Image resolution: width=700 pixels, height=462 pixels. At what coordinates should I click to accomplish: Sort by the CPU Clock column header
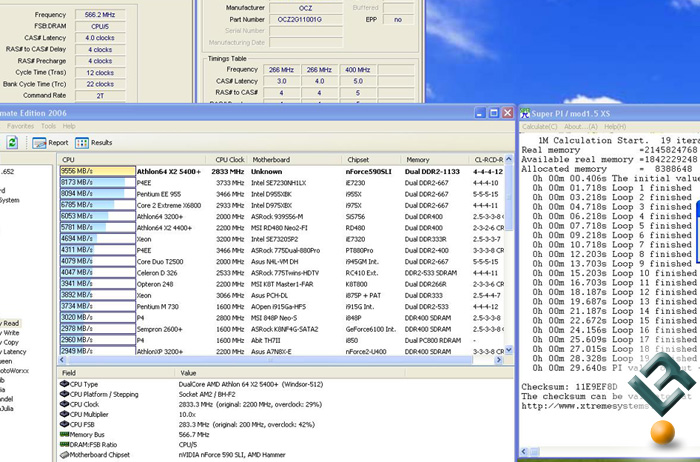tap(228, 159)
